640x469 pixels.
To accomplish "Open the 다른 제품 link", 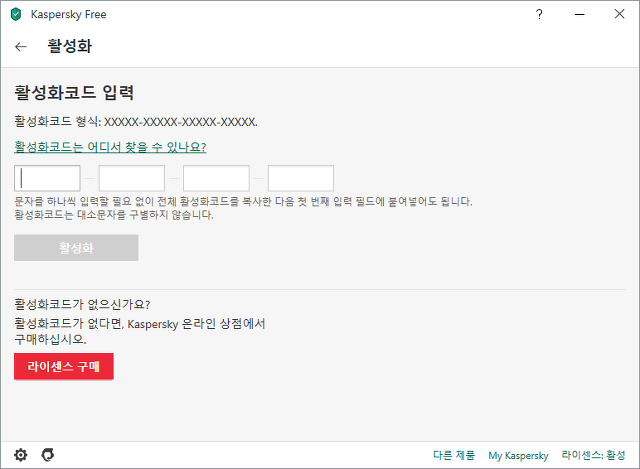I will point(454,455).
